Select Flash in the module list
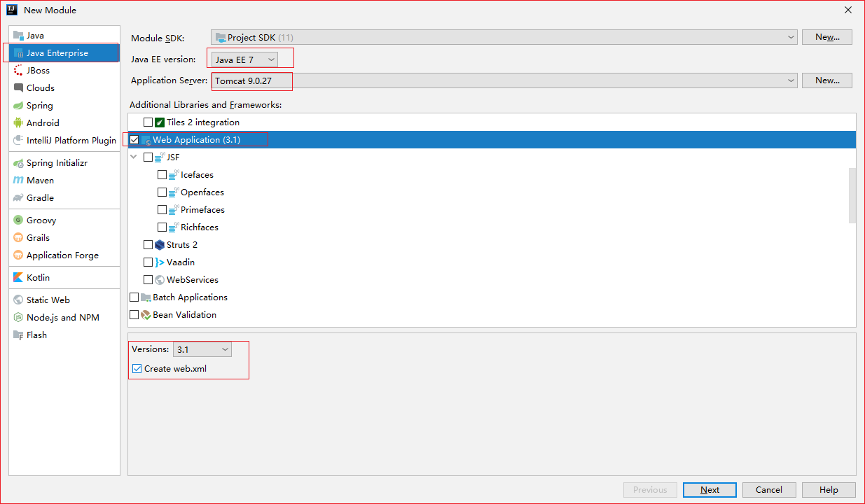Screen dimensions: 865x504 64,335
